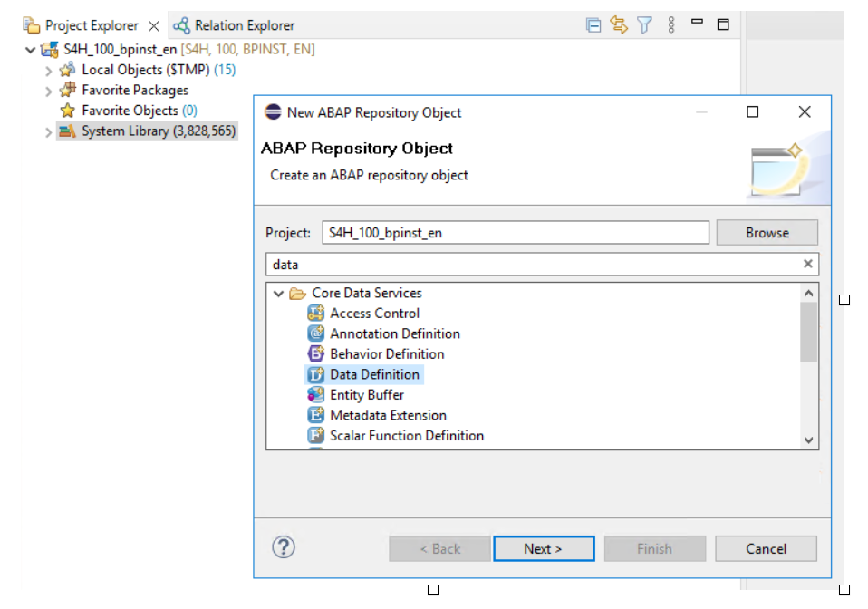Collapse all nodes using Collapse All icon
The image size is (868, 609).
pos(593,24)
